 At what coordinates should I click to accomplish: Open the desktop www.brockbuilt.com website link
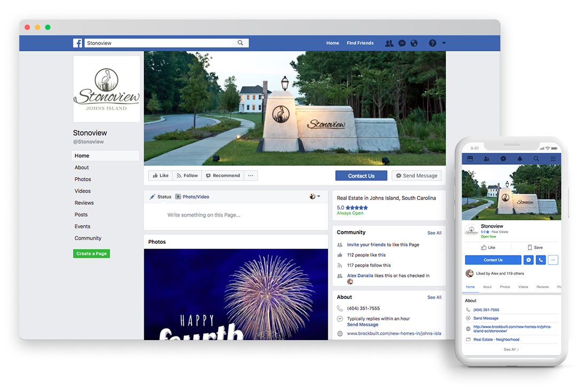394,334
